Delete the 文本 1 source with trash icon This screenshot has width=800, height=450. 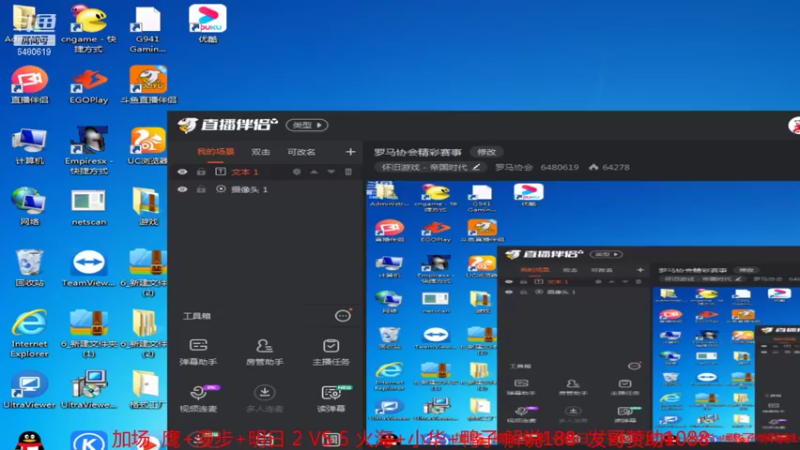(x=348, y=172)
